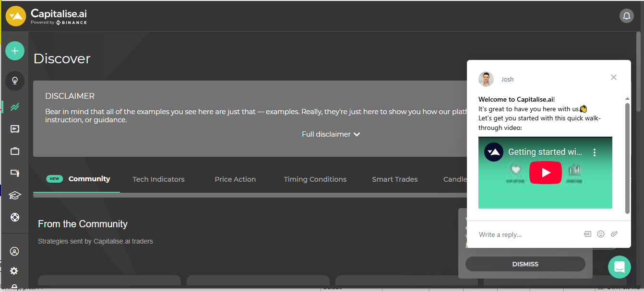Open the presentation board icon in sidebar
The image size is (644, 292).
pyautogui.click(x=15, y=173)
